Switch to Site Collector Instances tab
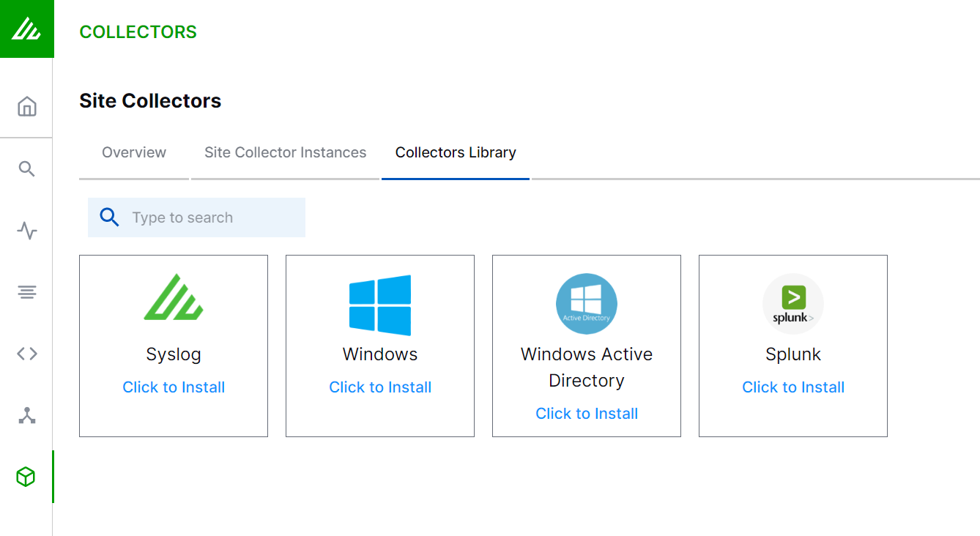Viewport: 980px width, 536px height. [x=285, y=152]
